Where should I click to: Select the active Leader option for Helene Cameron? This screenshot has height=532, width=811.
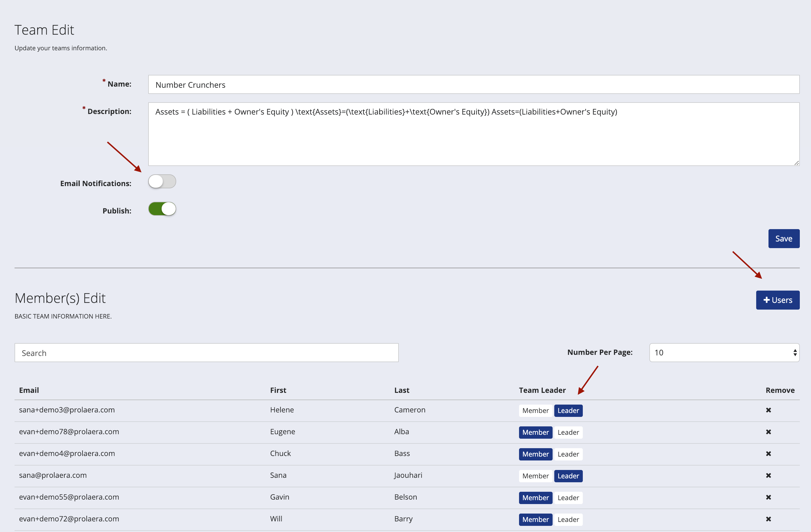point(568,410)
